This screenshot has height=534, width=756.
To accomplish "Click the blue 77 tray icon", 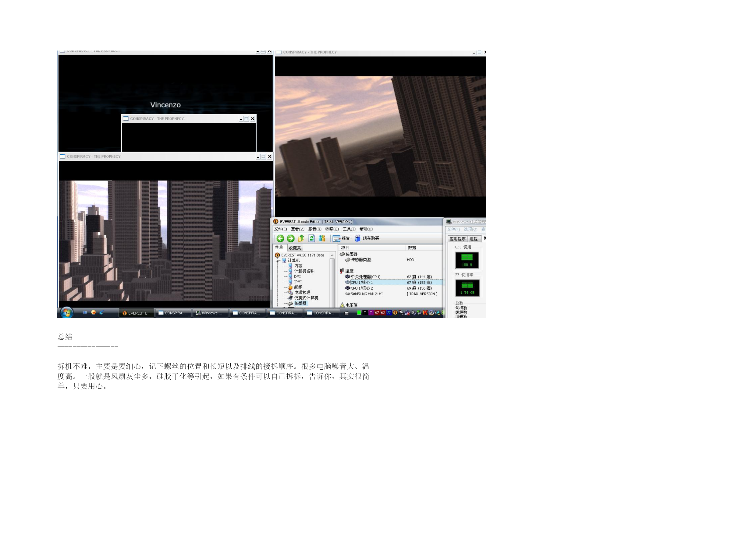I will click(389, 313).
